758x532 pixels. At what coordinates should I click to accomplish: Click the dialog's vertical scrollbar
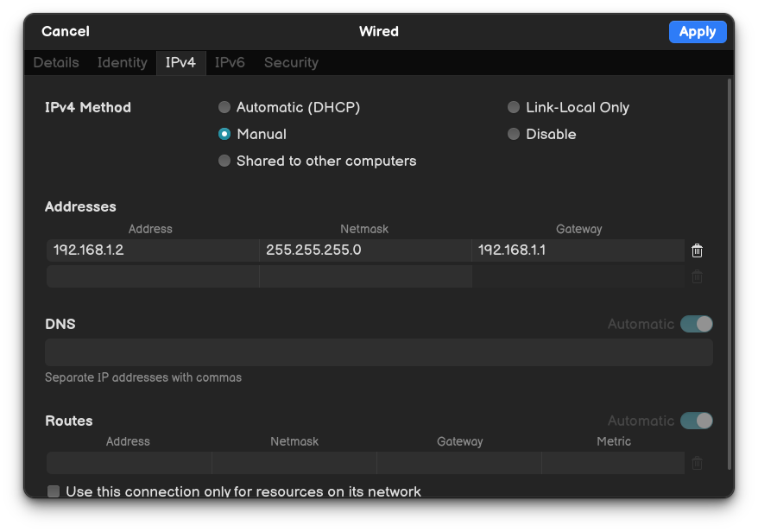click(x=729, y=274)
